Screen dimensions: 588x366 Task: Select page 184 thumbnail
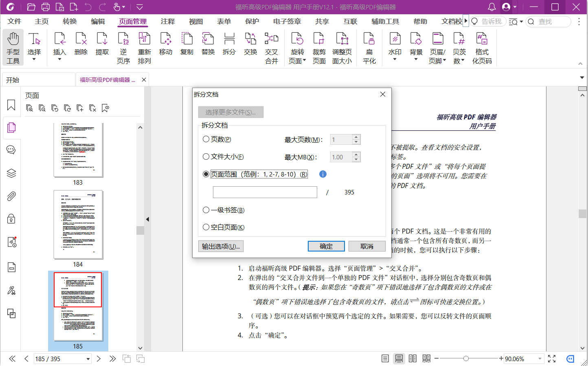click(x=78, y=225)
